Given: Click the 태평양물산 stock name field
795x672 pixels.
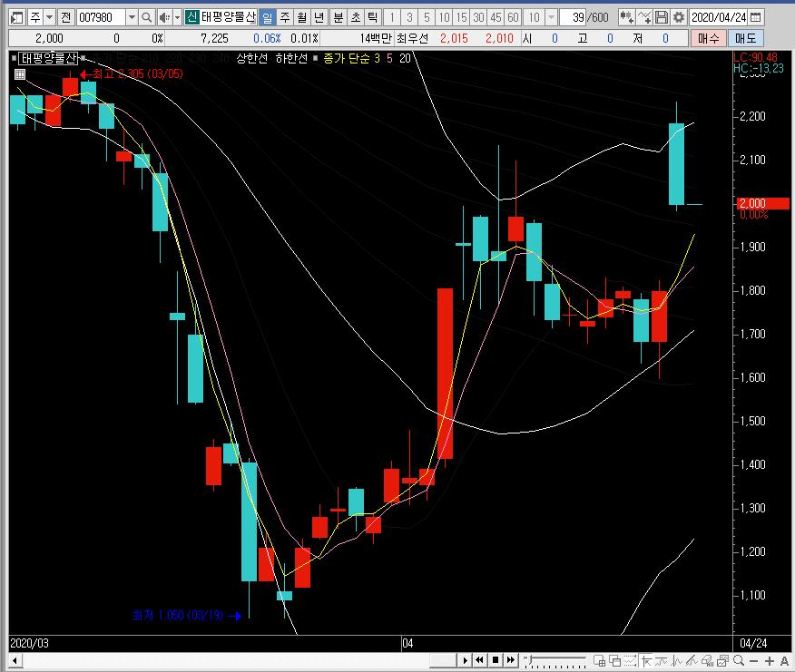Looking at the screenshot, I should [229, 18].
